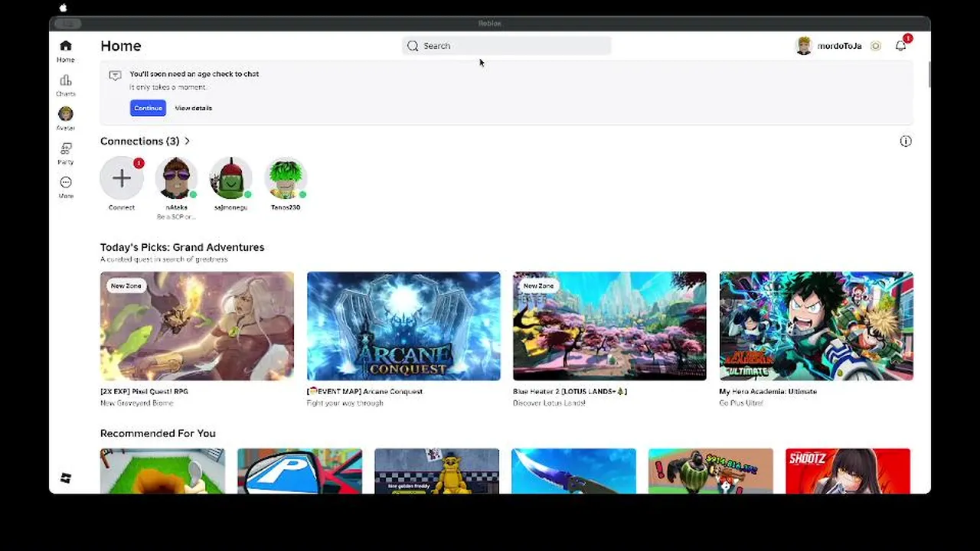980x551 pixels.
Task: Open the SHOOTZ recommended game thumbnail
Action: coord(848,471)
